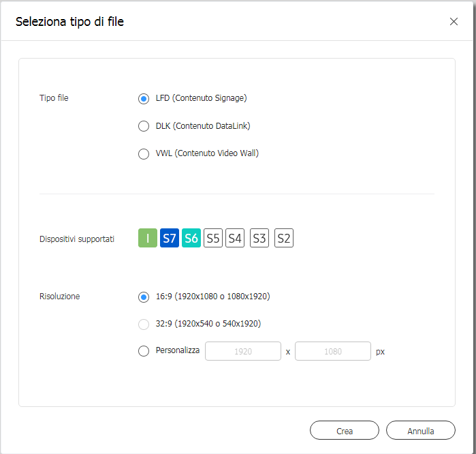Image resolution: width=476 pixels, height=454 pixels.
Task: Click the custom width field showing 1920
Action: (243, 351)
